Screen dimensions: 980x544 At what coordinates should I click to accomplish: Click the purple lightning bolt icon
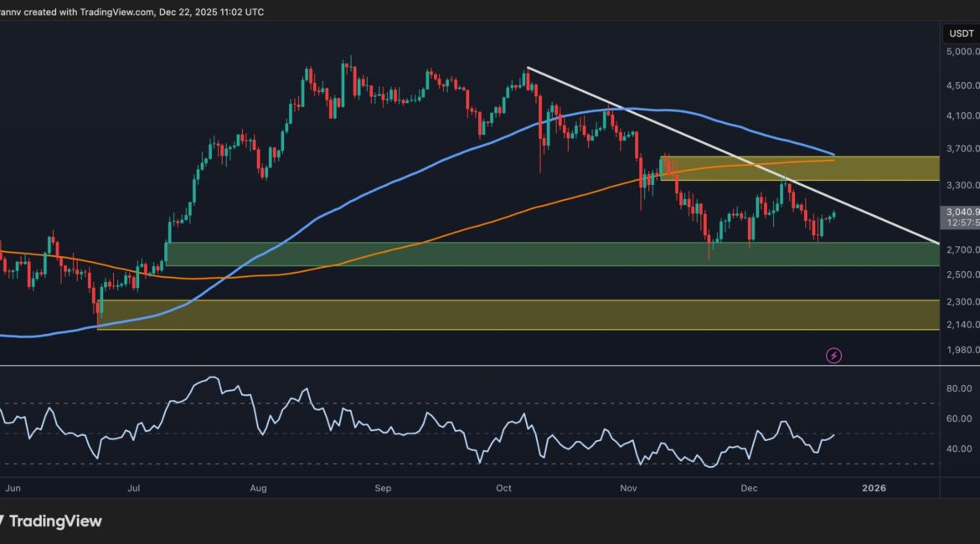(833, 355)
